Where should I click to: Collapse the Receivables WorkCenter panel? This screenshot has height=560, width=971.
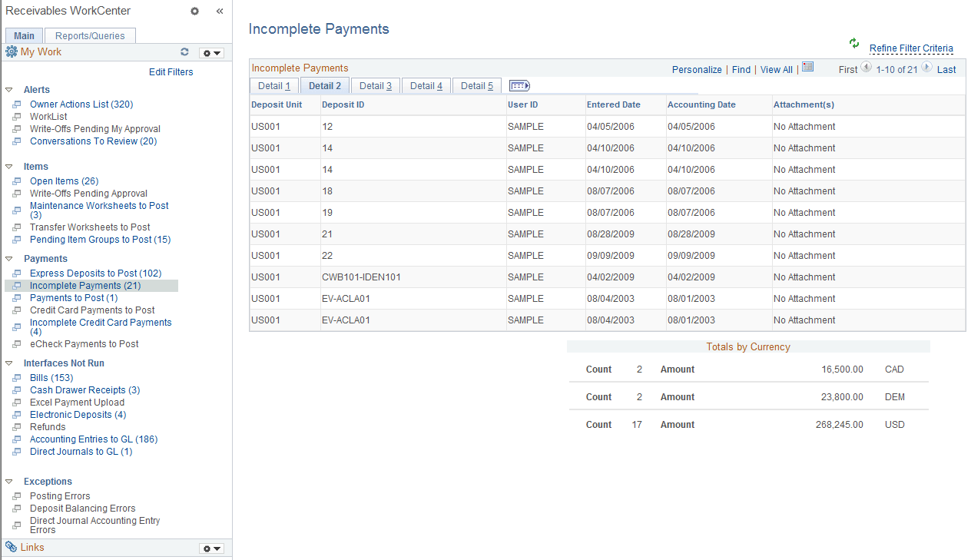pyautogui.click(x=220, y=11)
